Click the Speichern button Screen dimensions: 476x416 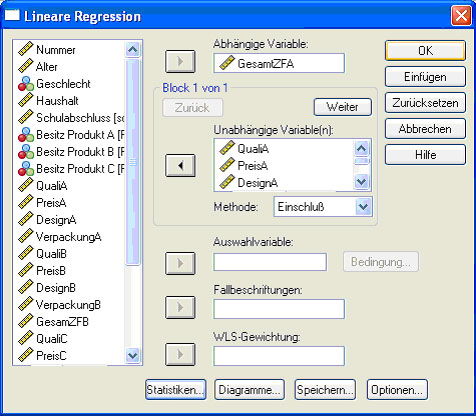click(325, 390)
